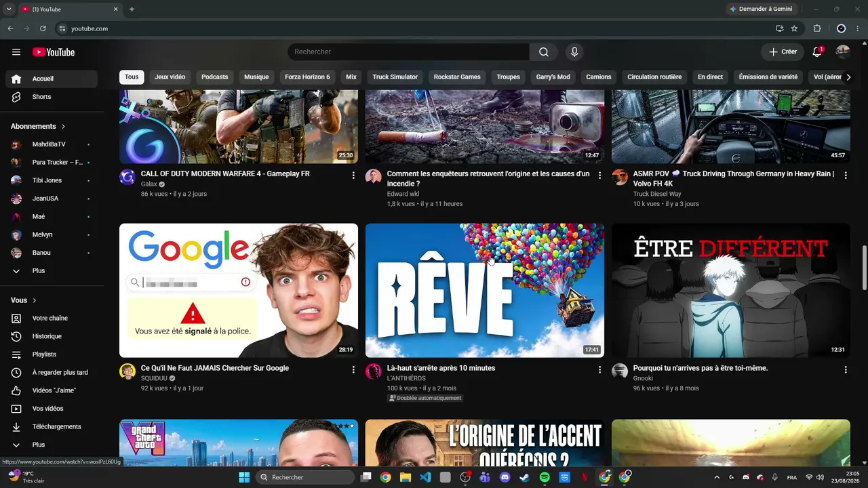Open the L'ANTIHÉROS channel link
Image resolution: width=868 pixels, height=488 pixels.
(406, 378)
